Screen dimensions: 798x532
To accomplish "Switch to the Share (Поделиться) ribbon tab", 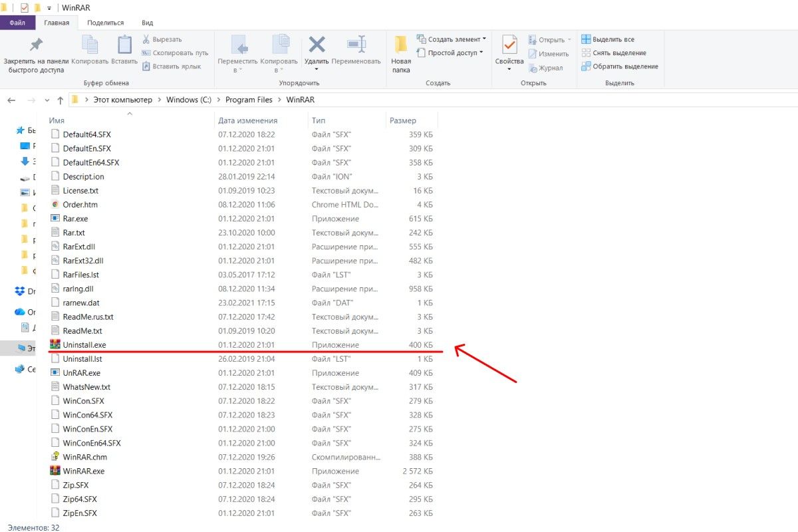I will point(105,23).
